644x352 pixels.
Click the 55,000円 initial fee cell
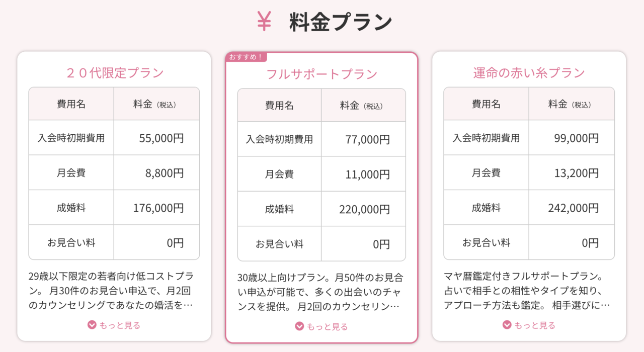[156, 138]
